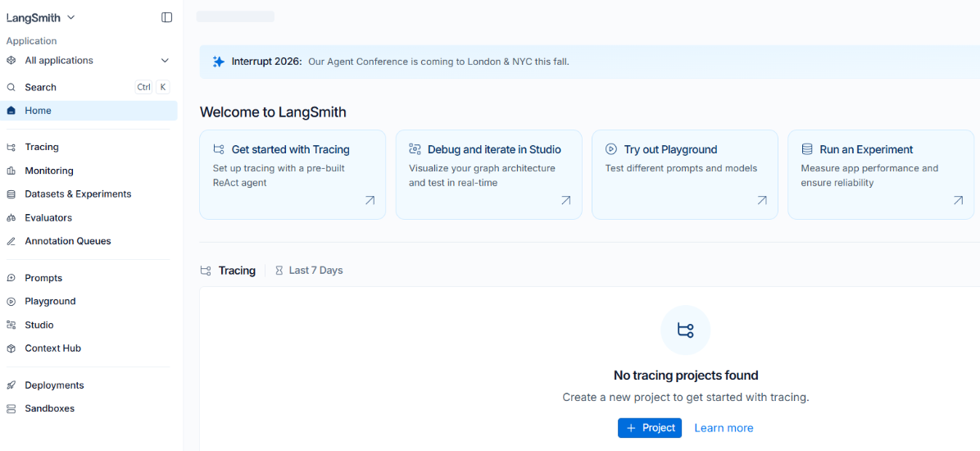Click the Playground play icon in sidebar
This screenshot has height=451, width=980.
pyautogui.click(x=11, y=302)
